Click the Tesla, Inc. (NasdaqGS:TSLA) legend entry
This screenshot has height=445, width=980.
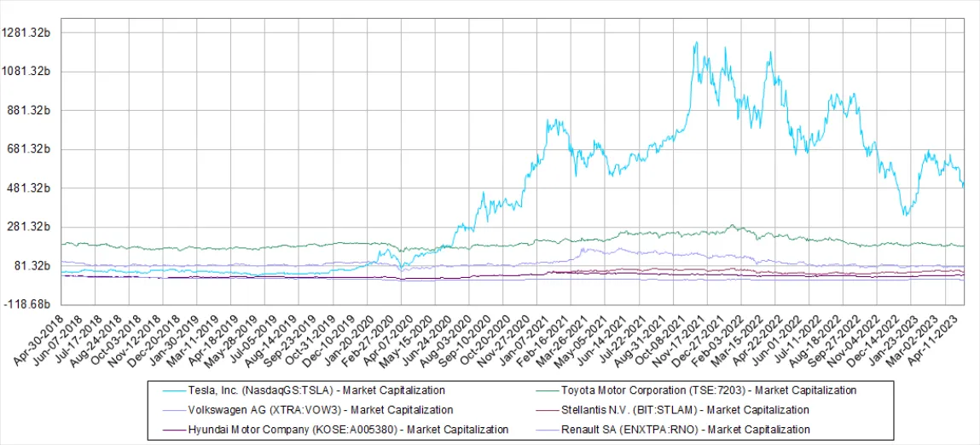coord(316,390)
